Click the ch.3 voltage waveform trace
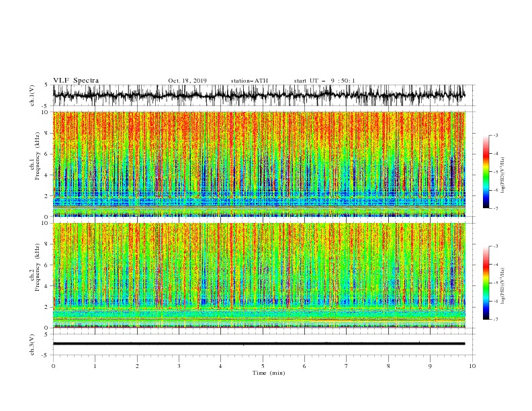 pyautogui.click(x=259, y=344)
